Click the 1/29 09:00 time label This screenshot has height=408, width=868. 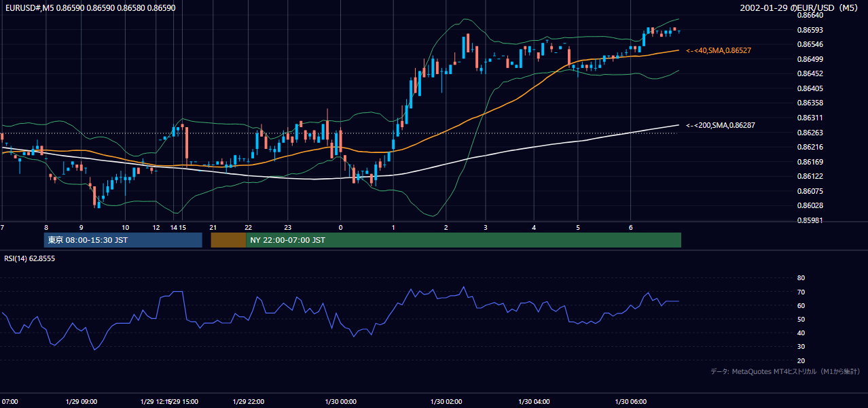(x=80, y=401)
